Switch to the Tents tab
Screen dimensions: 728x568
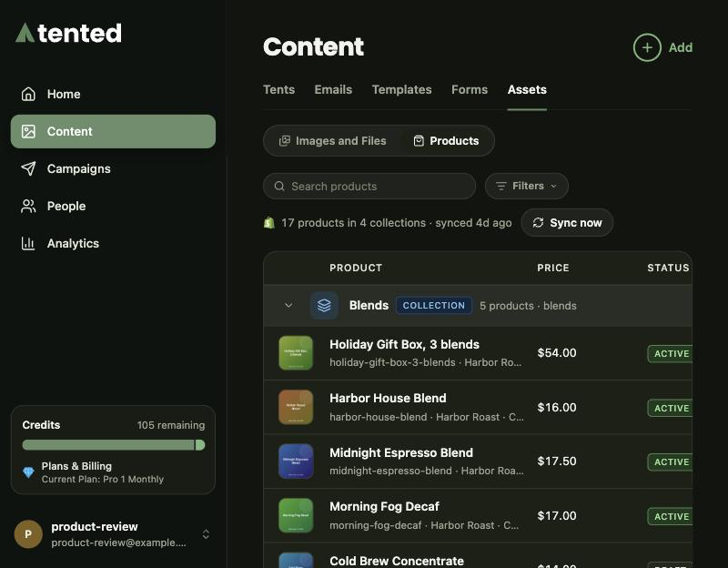point(279,89)
